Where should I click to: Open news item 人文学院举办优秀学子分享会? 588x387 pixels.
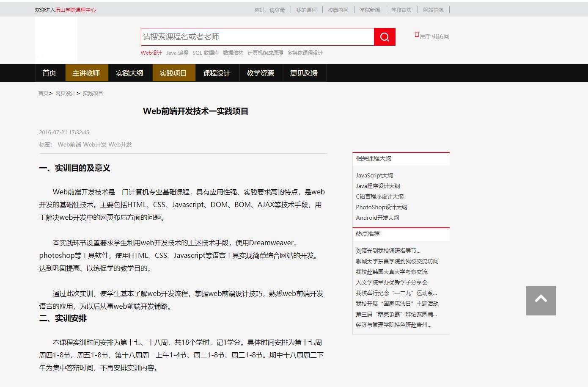[x=391, y=282]
